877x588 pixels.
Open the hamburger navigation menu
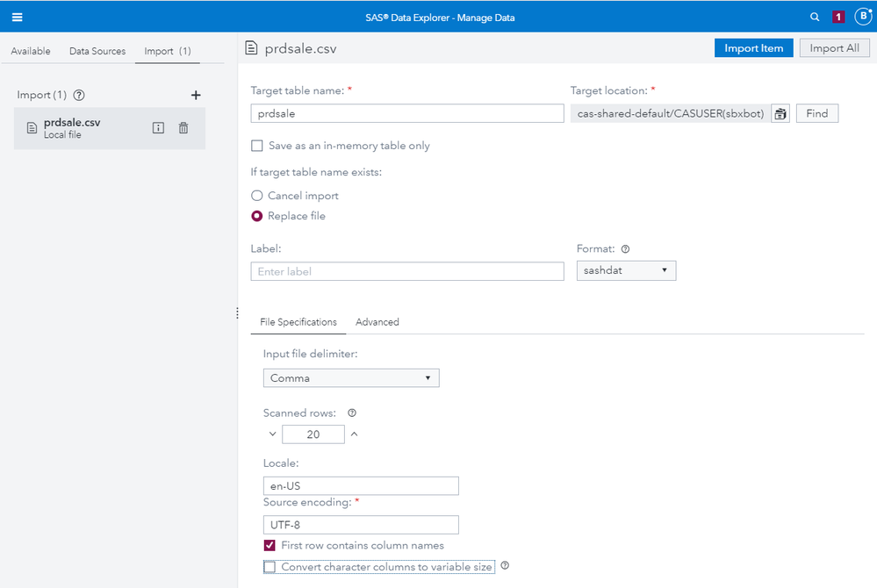pos(17,17)
